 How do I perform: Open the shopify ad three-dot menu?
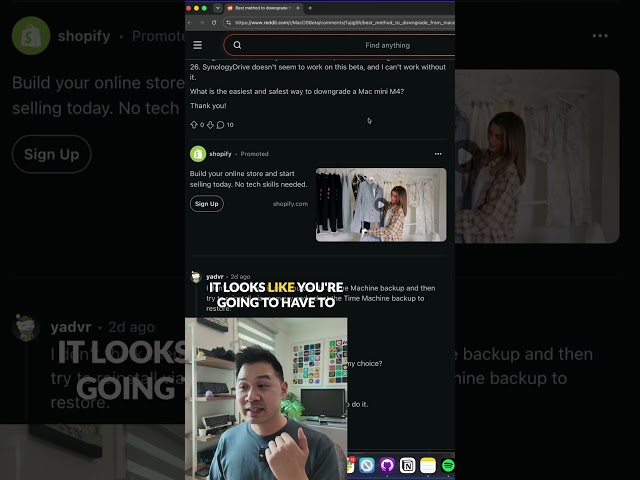[x=438, y=154]
